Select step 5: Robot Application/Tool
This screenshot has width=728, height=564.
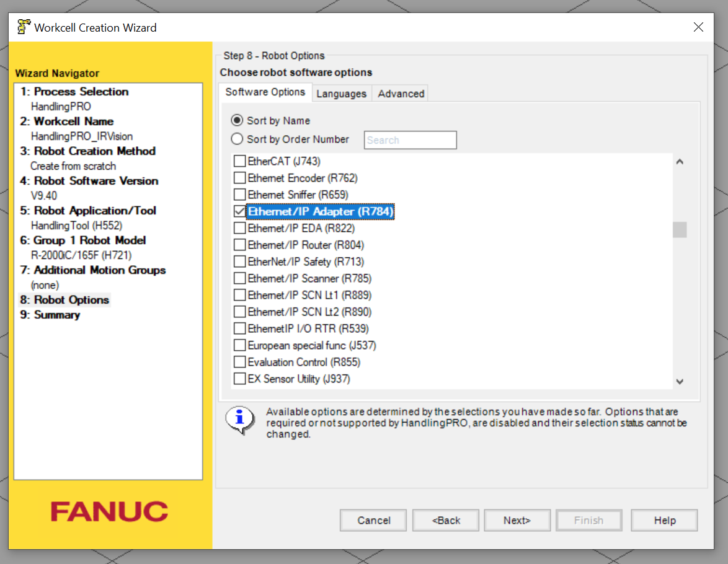tap(88, 210)
